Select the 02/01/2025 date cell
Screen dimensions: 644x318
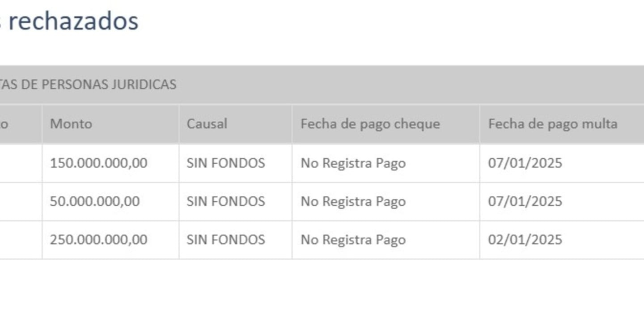[x=562, y=240]
